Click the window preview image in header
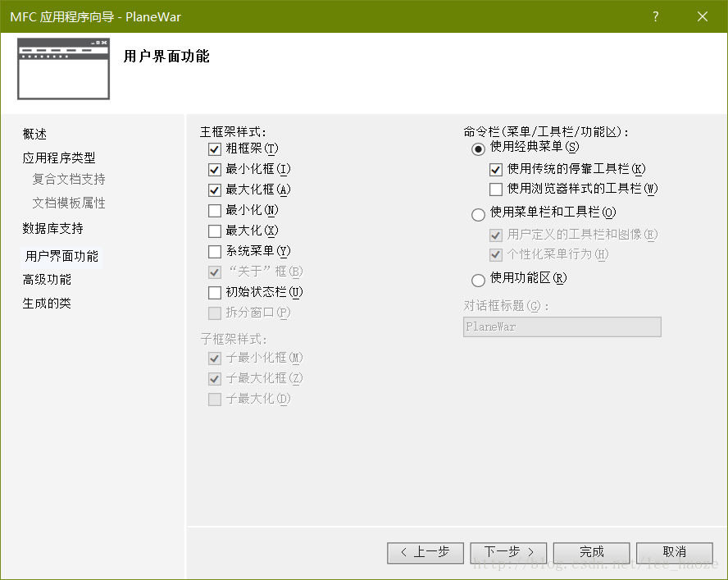 (64, 69)
